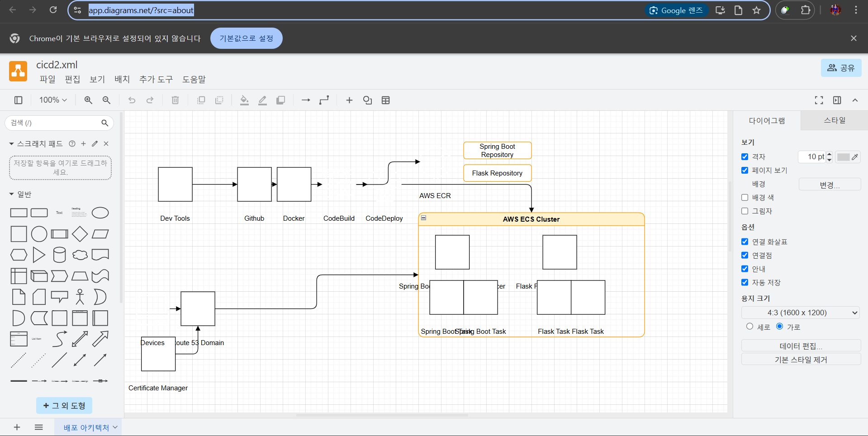
Task: Toggle the sidebar panels icon in toolbar
Action: (19, 100)
